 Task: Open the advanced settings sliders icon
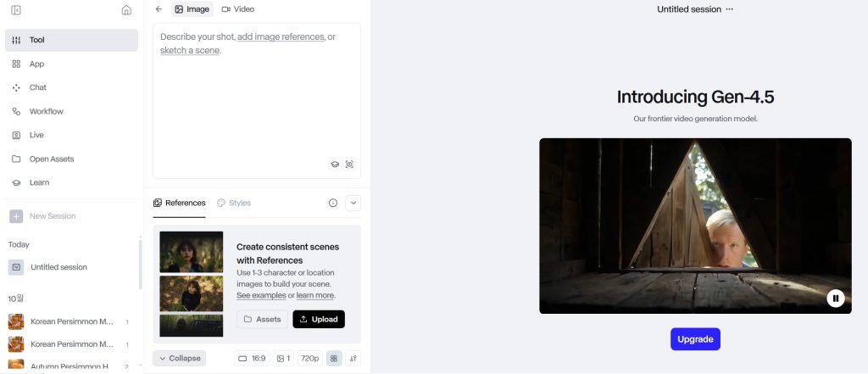[x=353, y=359]
